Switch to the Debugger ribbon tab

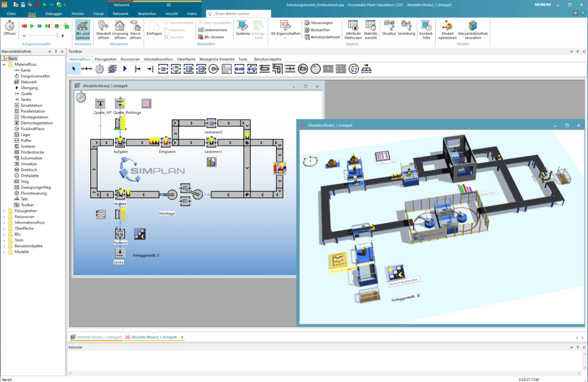(53, 13)
